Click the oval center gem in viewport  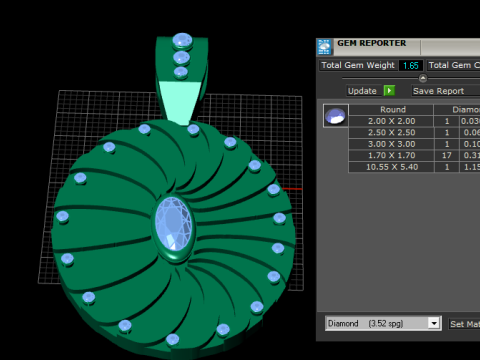[x=174, y=223]
